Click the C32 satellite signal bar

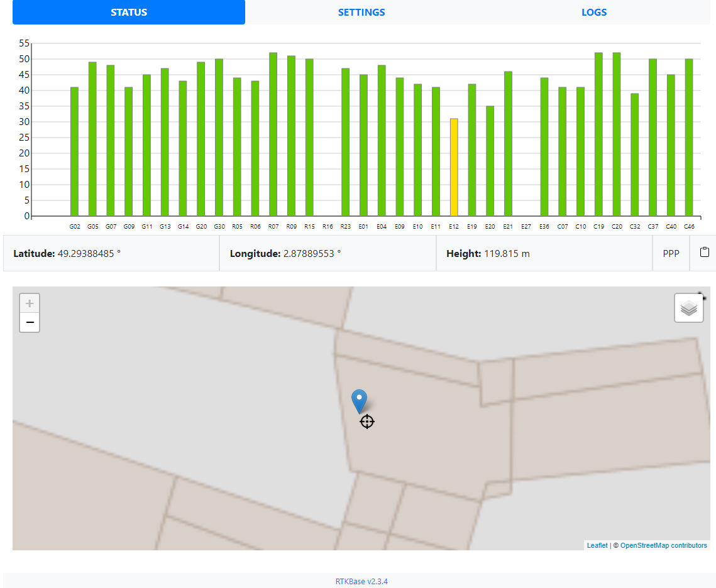[x=635, y=155]
